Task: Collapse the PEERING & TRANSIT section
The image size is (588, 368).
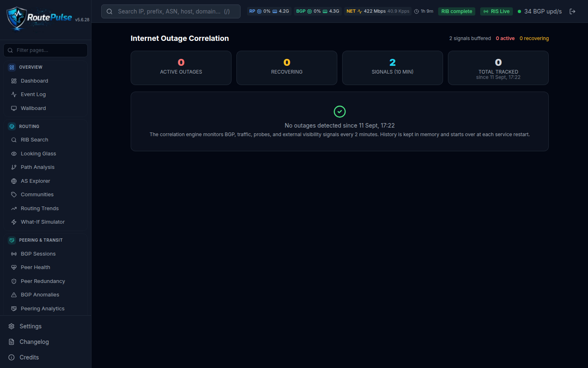Action: [45, 240]
